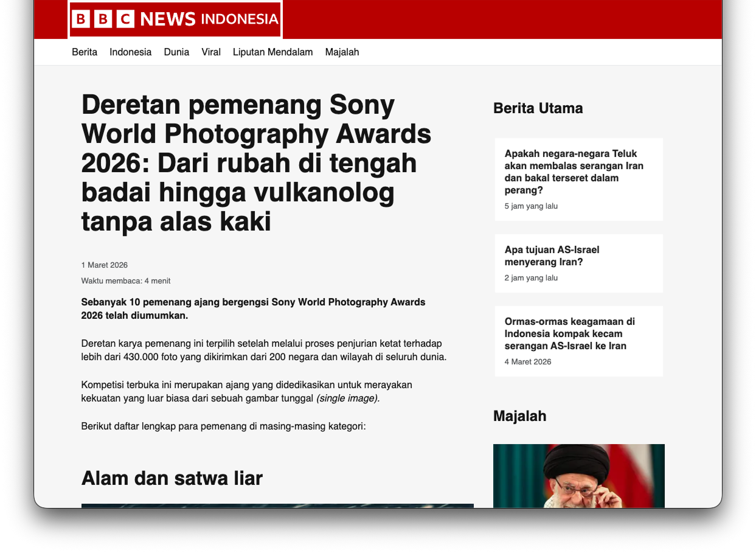Open the Indonesia section tab

point(130,52)
